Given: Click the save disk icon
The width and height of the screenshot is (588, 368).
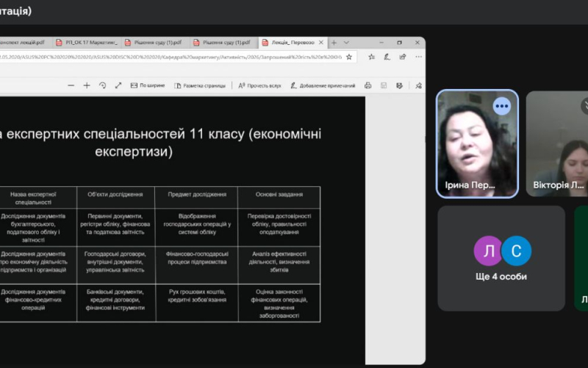Looking at the screenshot, I should (x=384, y=85).
